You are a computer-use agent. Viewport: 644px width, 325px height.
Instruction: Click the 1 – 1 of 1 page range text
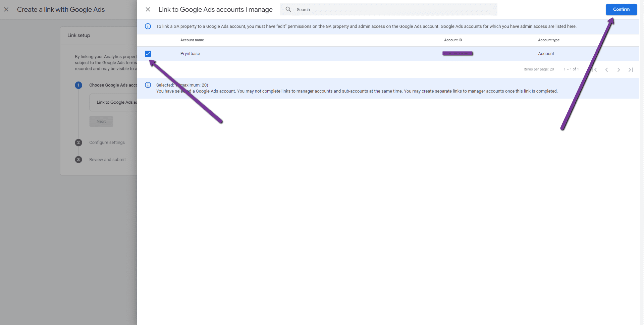coord(571,69)
